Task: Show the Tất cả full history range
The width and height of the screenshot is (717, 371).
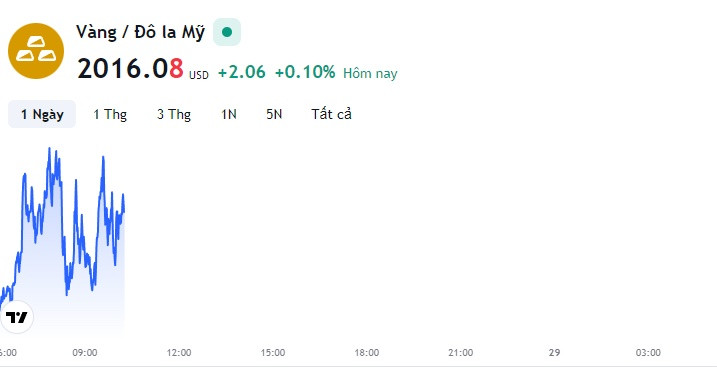Action: pos(332,114)
